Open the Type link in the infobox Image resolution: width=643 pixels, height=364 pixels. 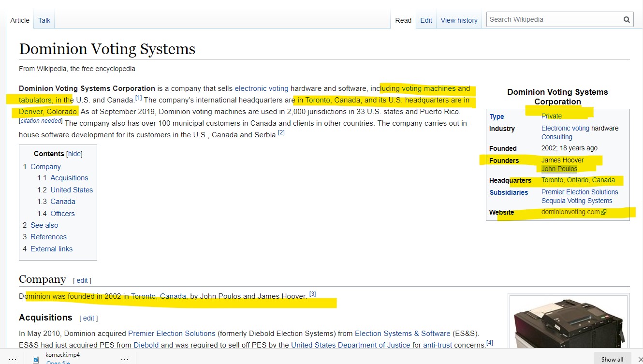click(x=497, y=116)
